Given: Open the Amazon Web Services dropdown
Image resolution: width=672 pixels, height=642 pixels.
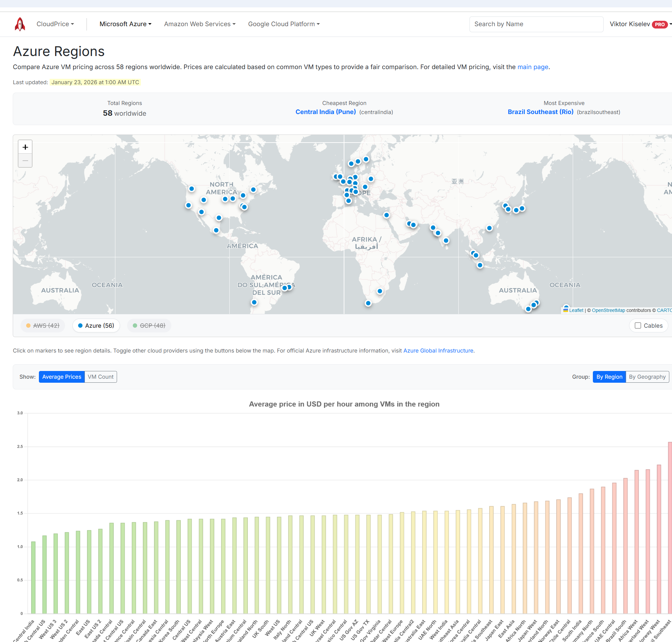Looking at the screenshot, I should click(200, 24).
